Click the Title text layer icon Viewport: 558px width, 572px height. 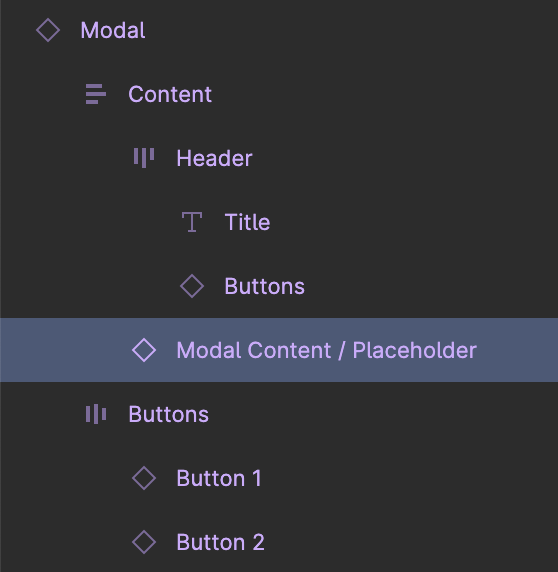click(x=192, y=222)
